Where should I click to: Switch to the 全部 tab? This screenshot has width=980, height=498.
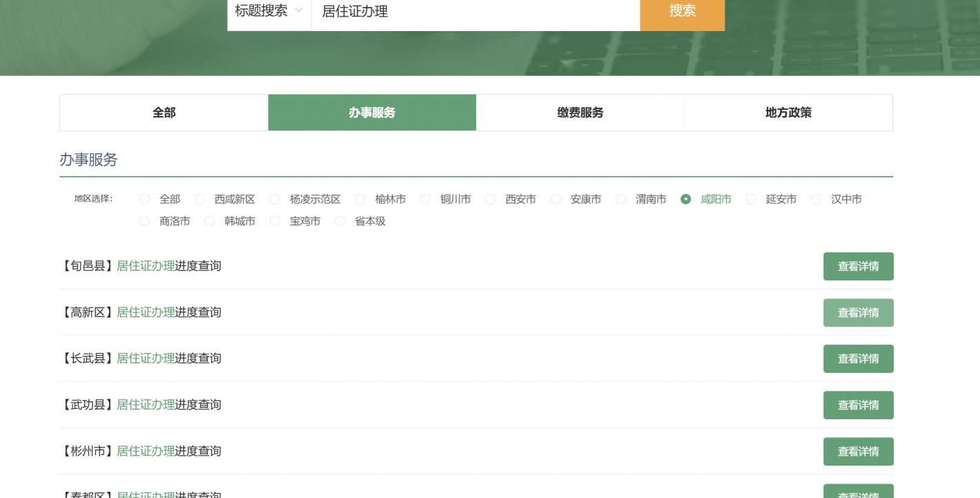164,113
